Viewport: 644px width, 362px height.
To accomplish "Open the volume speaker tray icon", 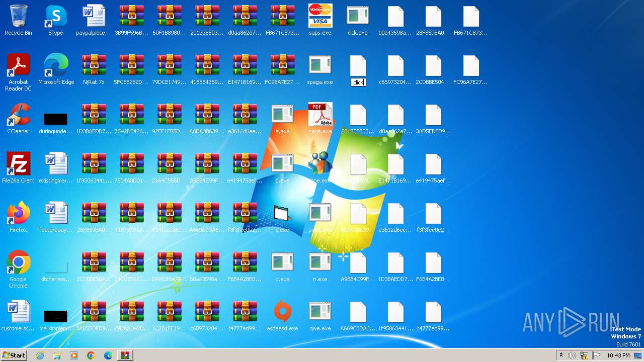I will tap(572, 355).
